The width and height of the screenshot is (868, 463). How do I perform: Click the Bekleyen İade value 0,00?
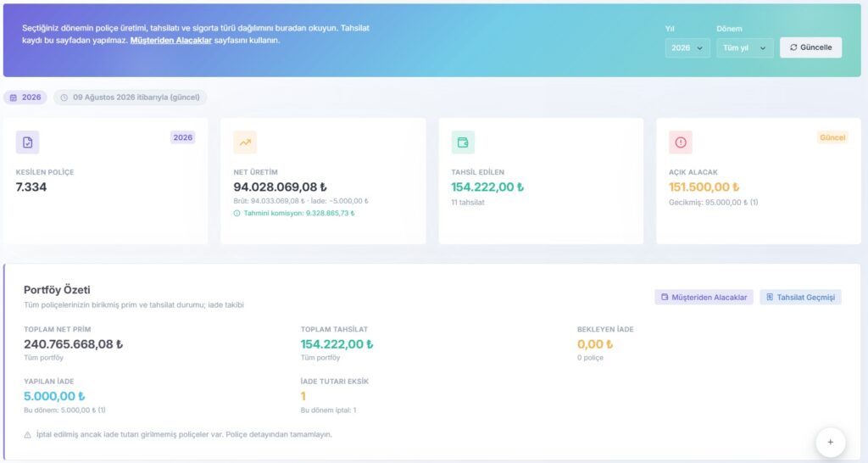point(595,344)
